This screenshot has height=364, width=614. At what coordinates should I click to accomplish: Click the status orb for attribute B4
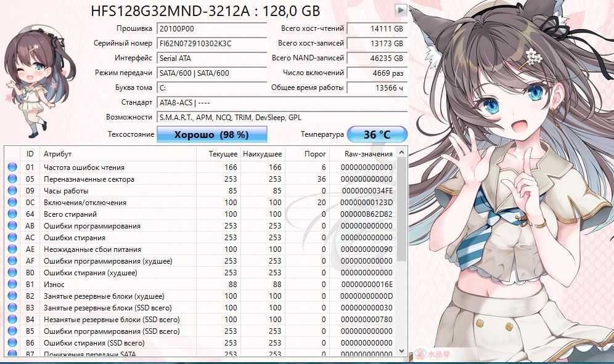(12, 320)
